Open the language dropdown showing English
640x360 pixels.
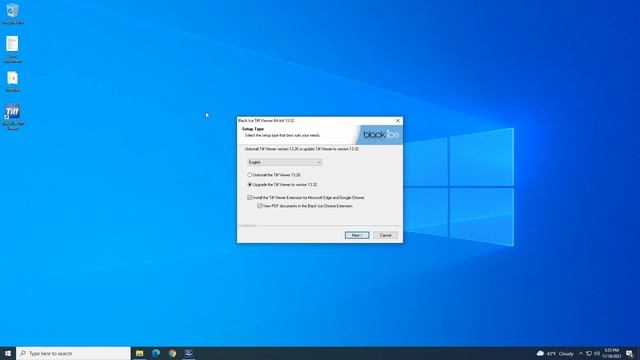[x=284, y=162]
